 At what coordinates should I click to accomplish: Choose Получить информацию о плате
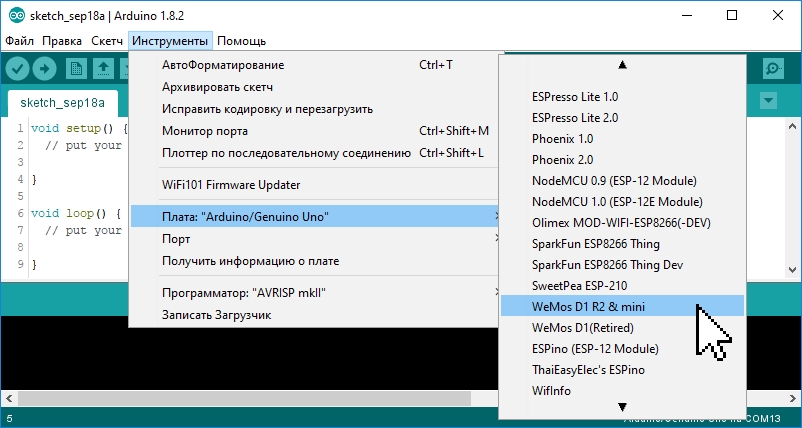point(315,261)
